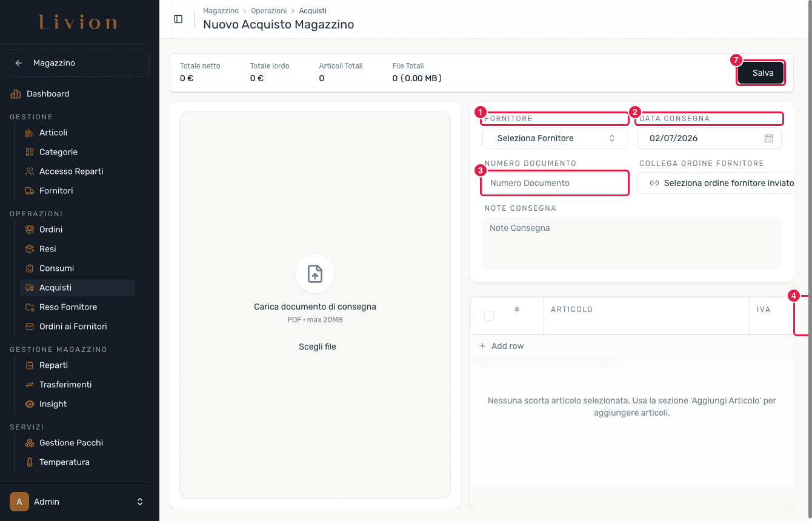Click the back arrow beside Magazzino
The height and width of the screenshot is (521, 812).
pos(19,63)
